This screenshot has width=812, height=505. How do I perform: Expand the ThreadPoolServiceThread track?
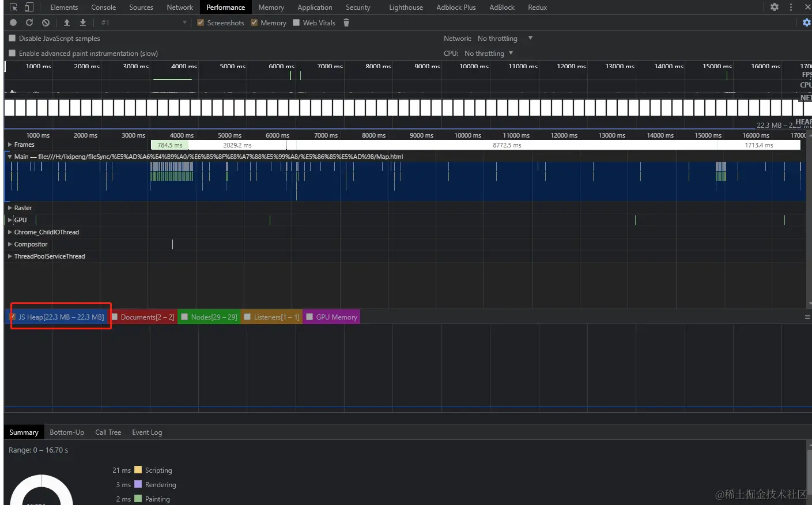10,256
